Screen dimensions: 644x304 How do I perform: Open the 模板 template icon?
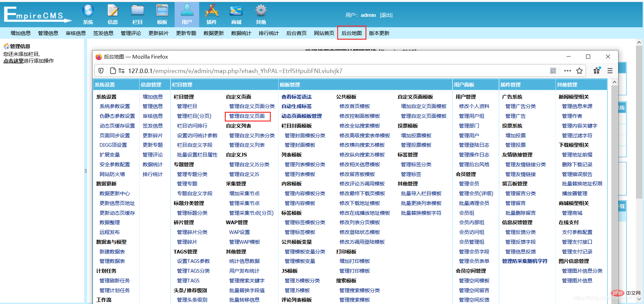coord(162,11)
